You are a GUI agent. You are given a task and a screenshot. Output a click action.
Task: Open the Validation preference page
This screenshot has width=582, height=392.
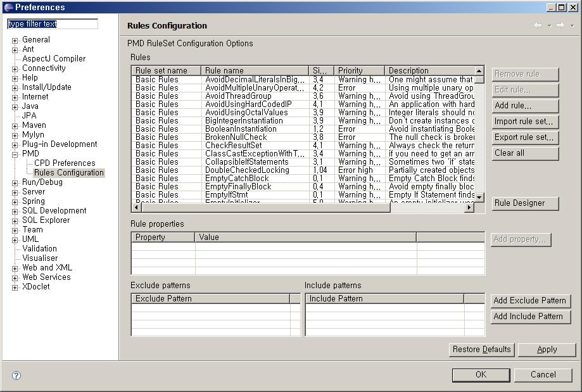click(39, 248)
